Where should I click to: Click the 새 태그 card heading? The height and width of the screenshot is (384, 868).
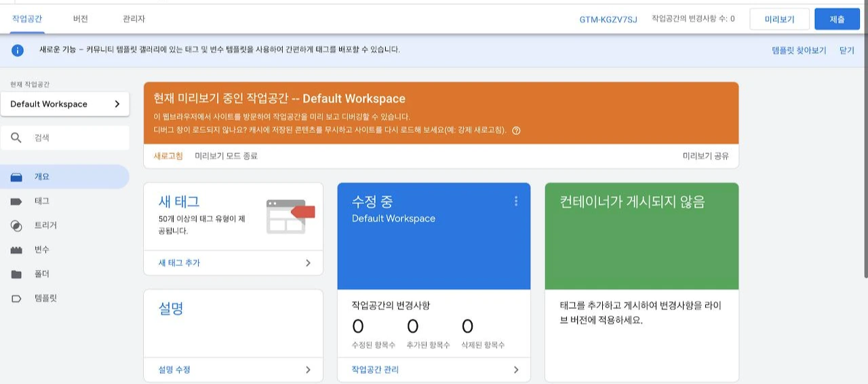pyautogui.click(x=179, y=201)
